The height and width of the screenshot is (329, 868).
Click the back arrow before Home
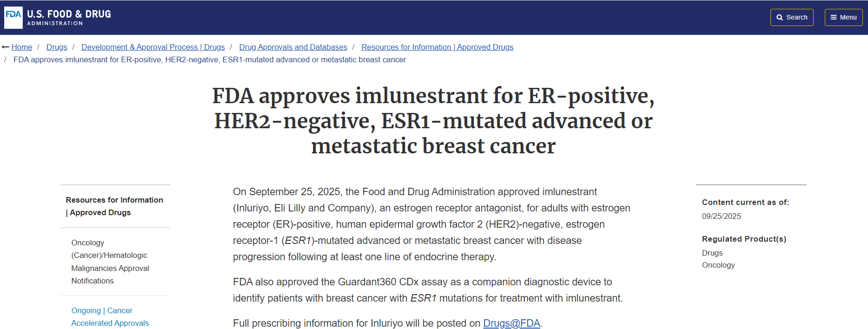(x=6, y=47)
